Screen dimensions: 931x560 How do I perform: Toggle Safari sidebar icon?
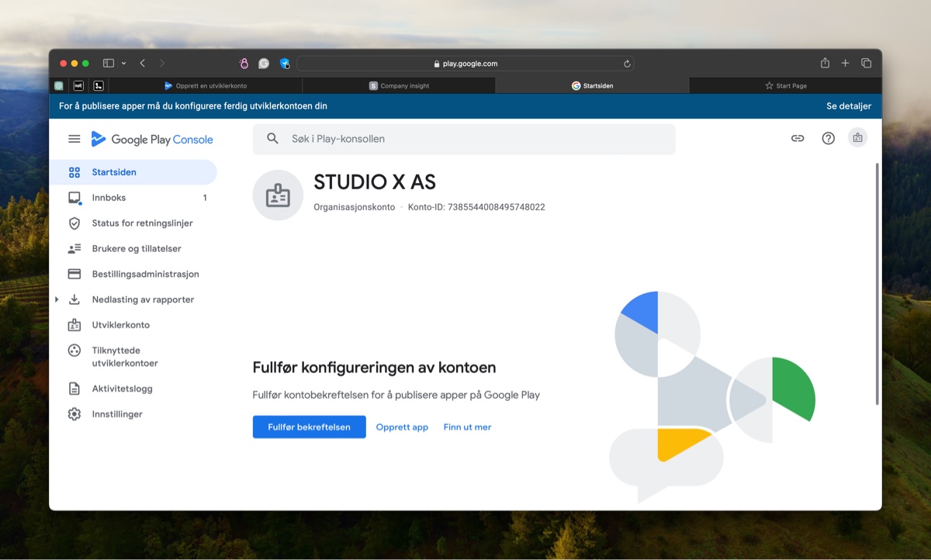coord(109,64)
